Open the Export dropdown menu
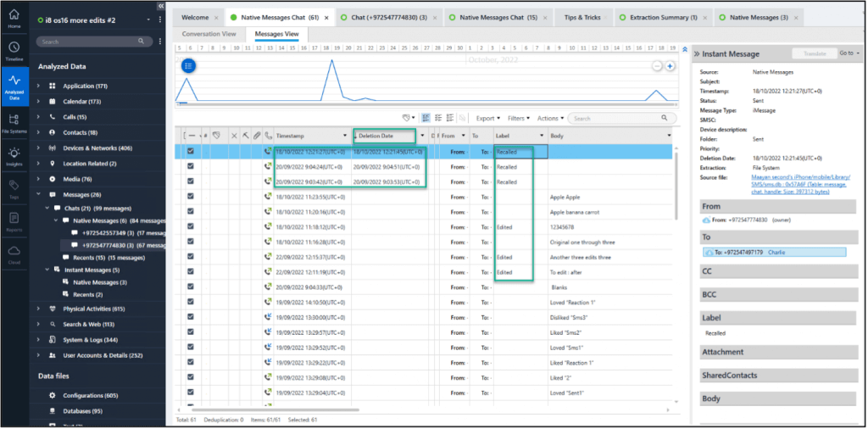This screenshot has height=429, width=868. (x=487, y=119)
